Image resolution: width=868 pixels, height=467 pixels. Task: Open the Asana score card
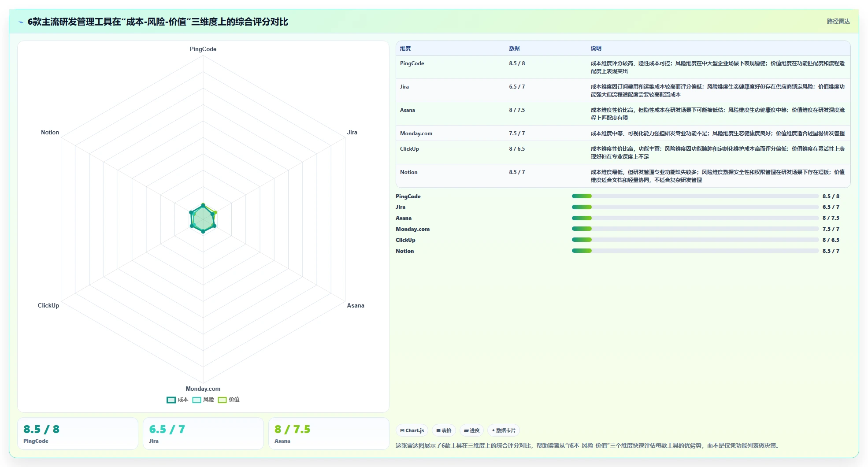pos(329,434)
